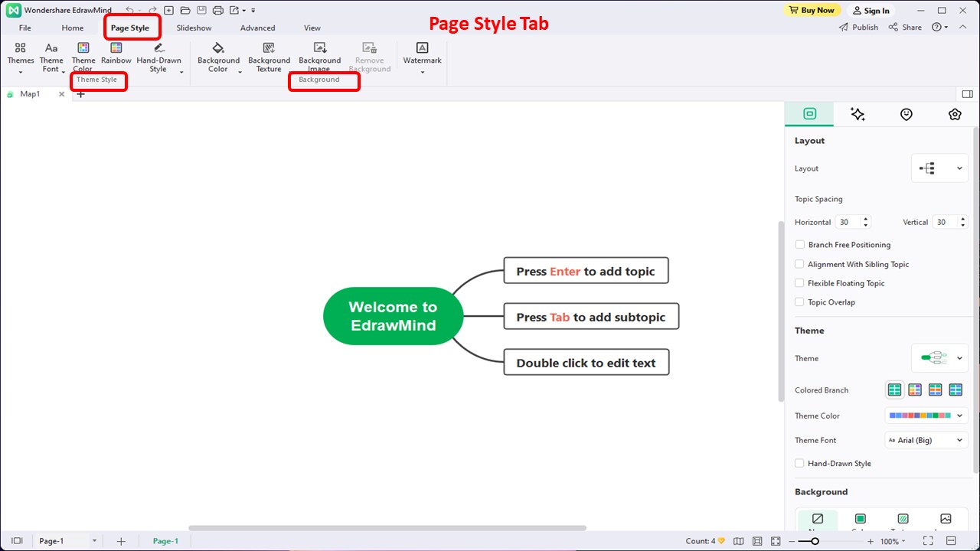
Task: Choose the image Background option in panel
Action: pyautogui.click(x=946, y=520)
